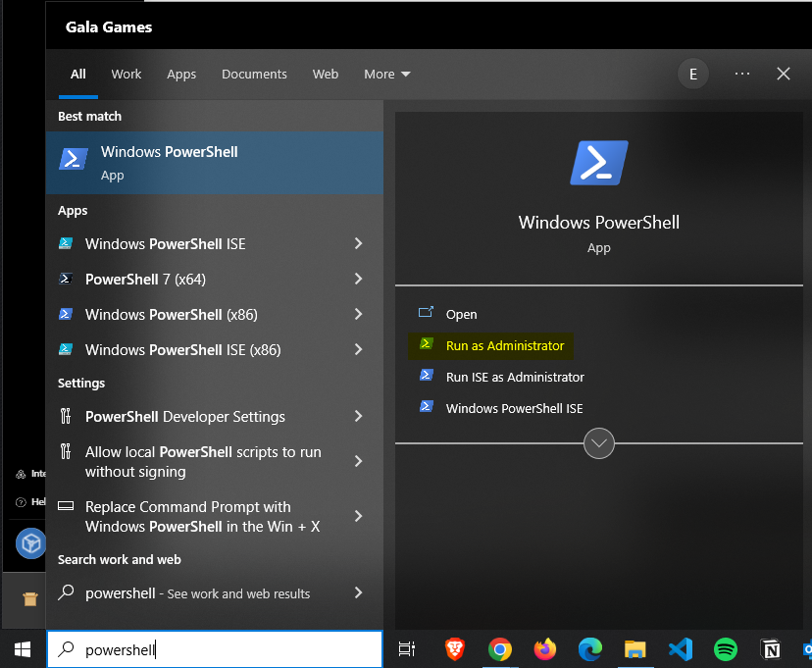812x668 pixels.
Task: Click the Open action icon
Action: 426,312
